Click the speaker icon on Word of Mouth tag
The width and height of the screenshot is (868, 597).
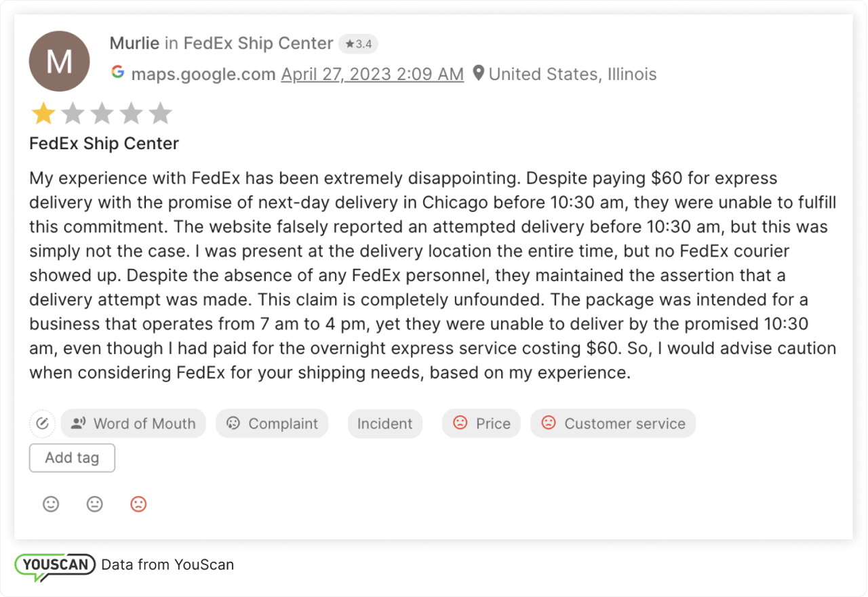pyautogui.click(x=78, y=423)
